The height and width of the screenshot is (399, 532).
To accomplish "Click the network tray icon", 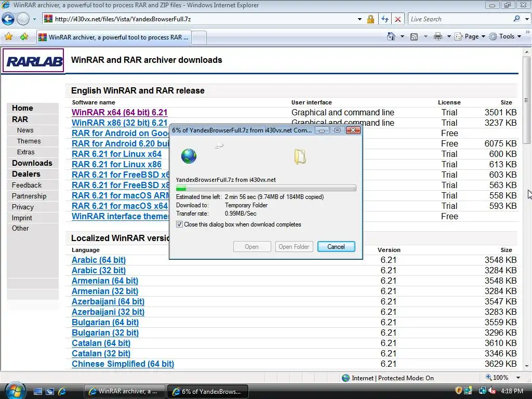I will (x=482, y=391).
